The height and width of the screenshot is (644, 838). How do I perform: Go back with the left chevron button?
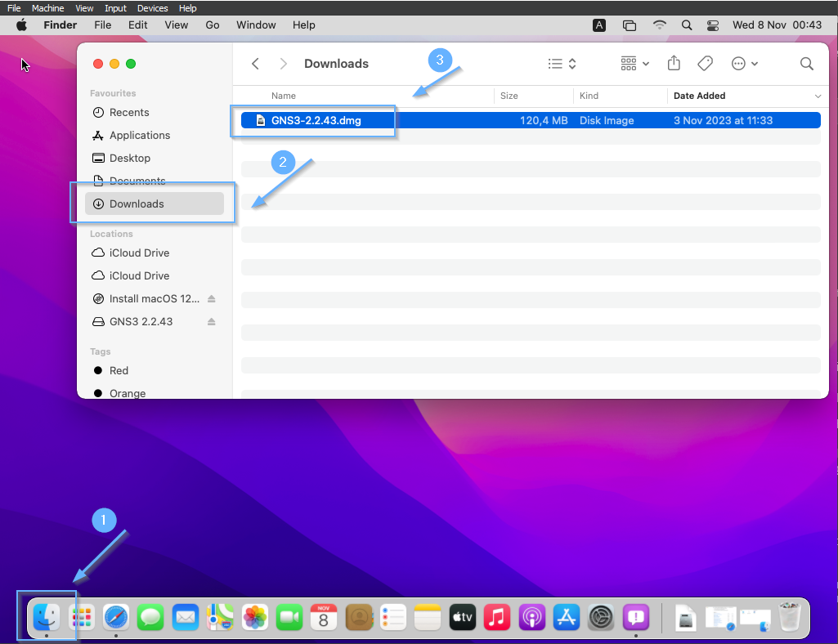click(x=256, y=64)
